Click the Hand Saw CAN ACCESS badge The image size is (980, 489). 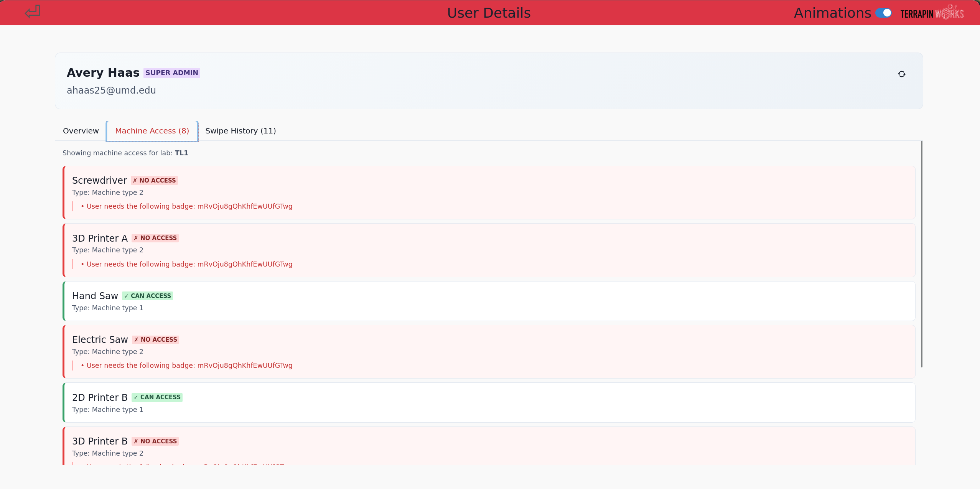tap(147, 296)
